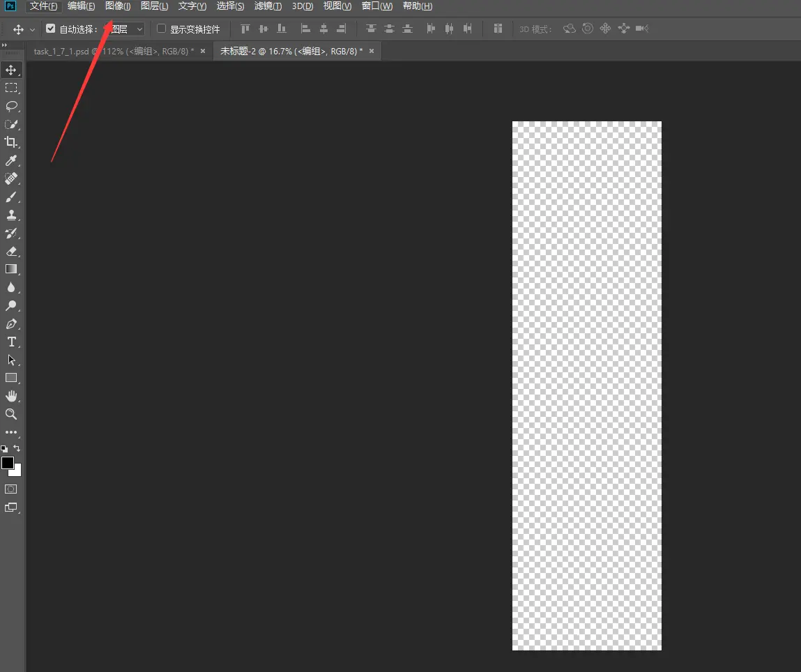Select the Horizontal Type tool
The height and width of the screenshot is (672, 801).
[x=11, y=342]
